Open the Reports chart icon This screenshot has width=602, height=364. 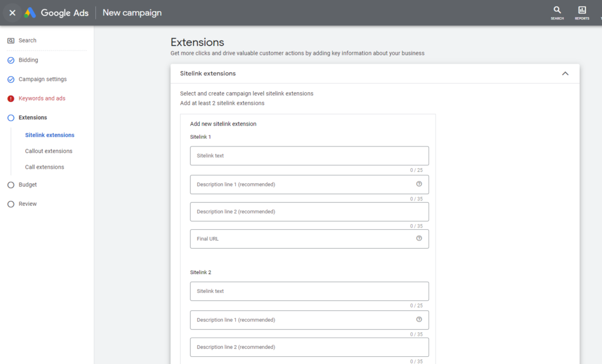pos(582,10)
